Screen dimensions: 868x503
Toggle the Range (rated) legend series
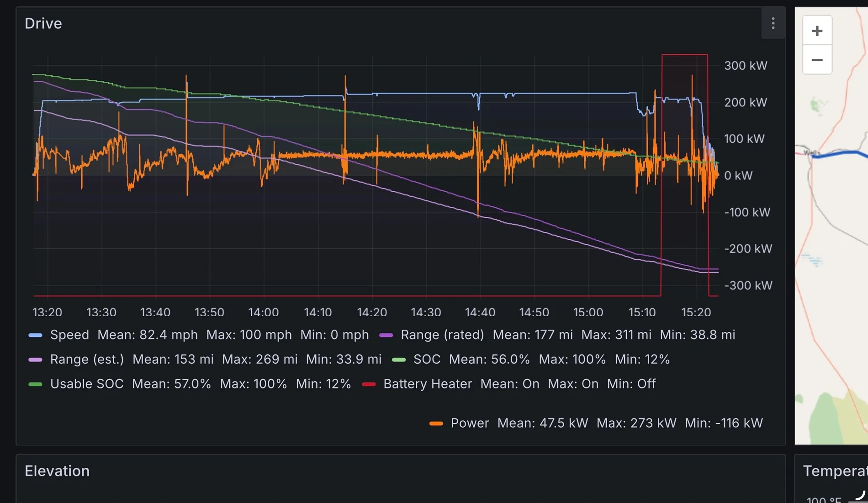[442, 335]
